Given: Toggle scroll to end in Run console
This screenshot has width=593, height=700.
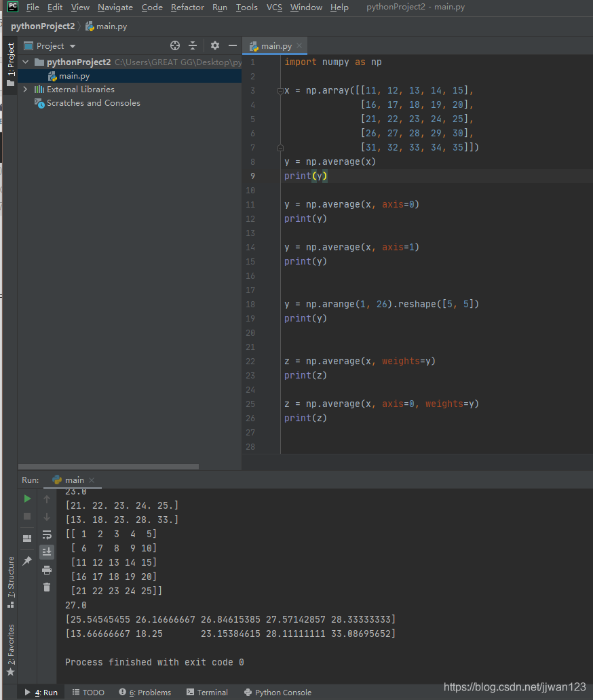Looking at the screenshot, I should click(46, 552).
